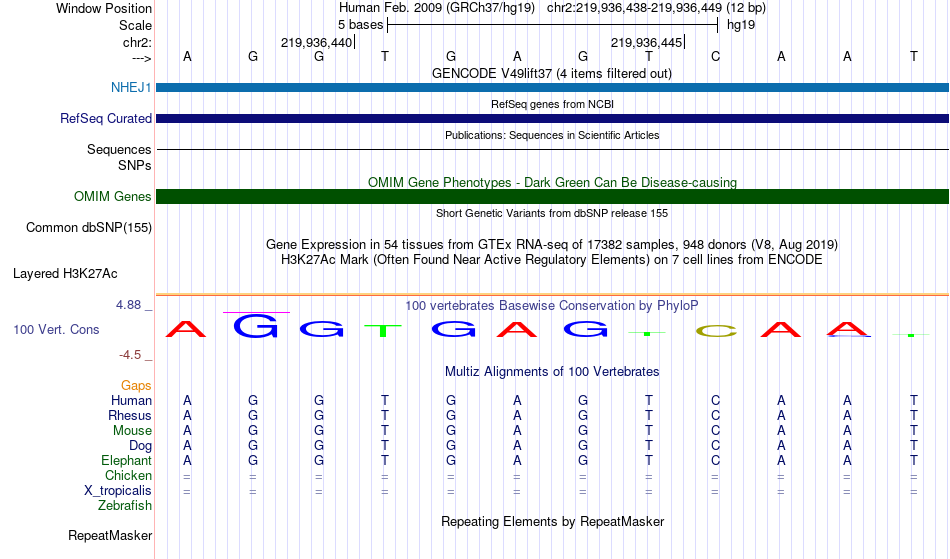This screenshot has width=950, height=559.
Task: Click the tall G conservation logo with magenta line
Action: coord(256,326)
